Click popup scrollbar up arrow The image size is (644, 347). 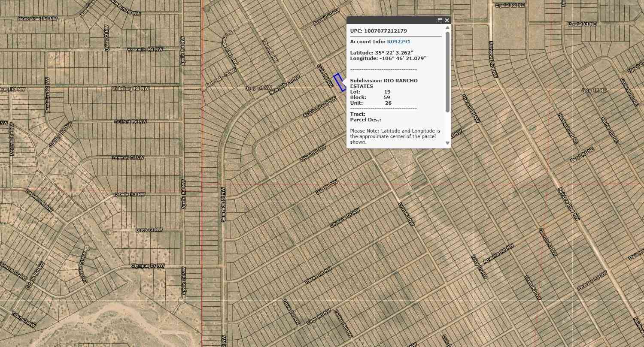point(447,28)
